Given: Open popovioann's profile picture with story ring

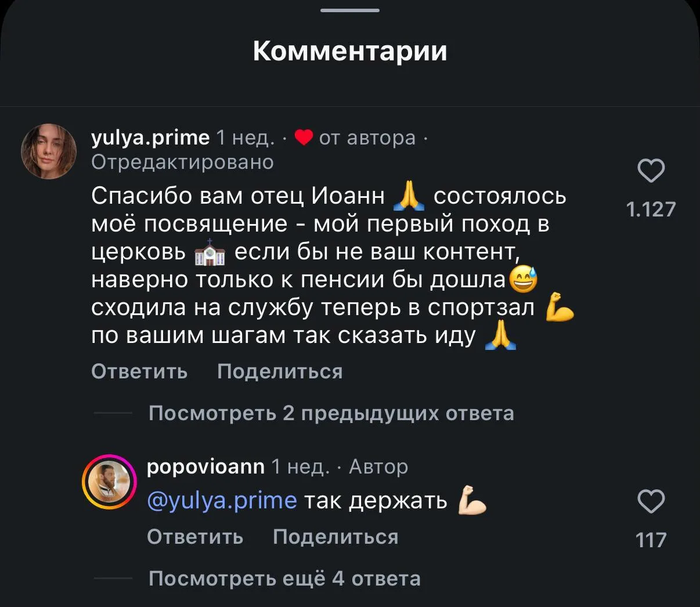Looking at the screenshot, I should 109,481.
